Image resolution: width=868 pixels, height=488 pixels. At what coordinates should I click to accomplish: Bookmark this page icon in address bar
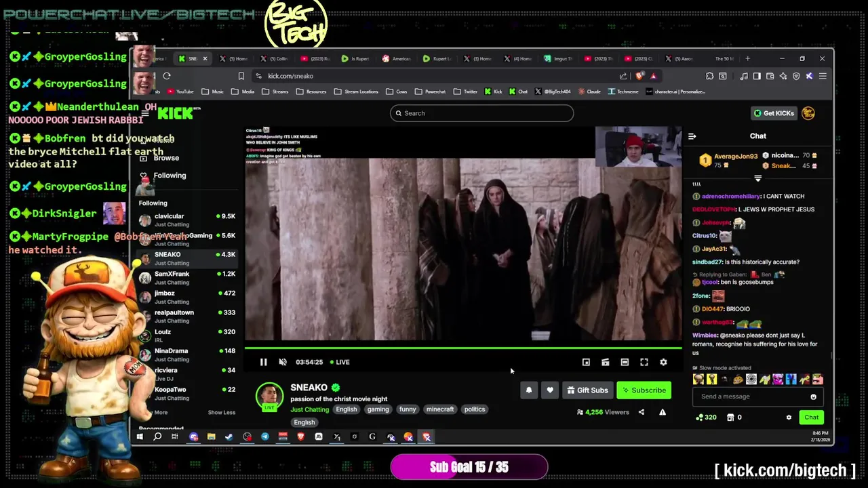[241, 76]
